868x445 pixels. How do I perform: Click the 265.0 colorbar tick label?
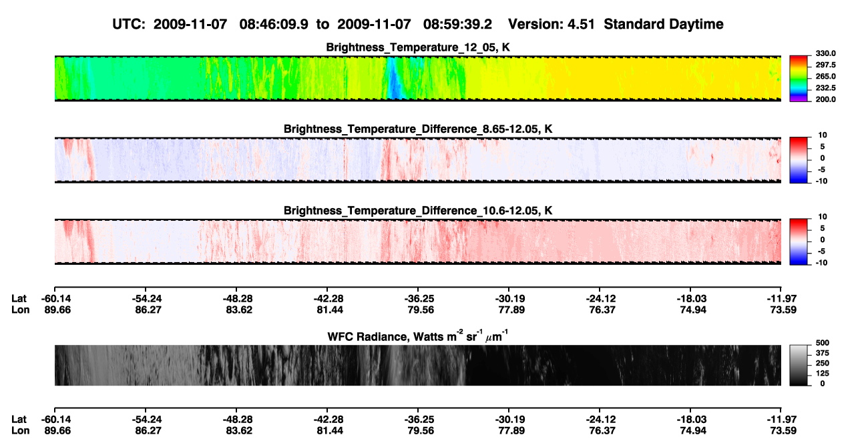pos(826,76)
